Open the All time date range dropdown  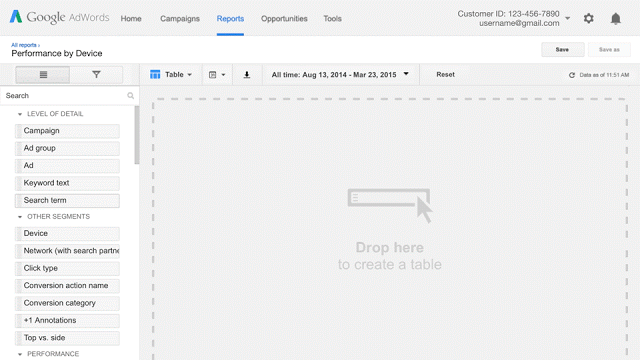pyautogui.click(x=340, y=75)
